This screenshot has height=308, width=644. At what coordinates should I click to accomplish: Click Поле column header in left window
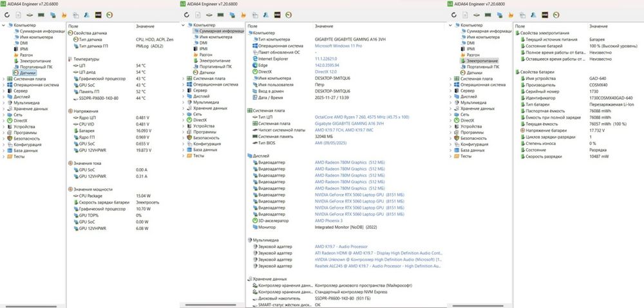point(73,26)
